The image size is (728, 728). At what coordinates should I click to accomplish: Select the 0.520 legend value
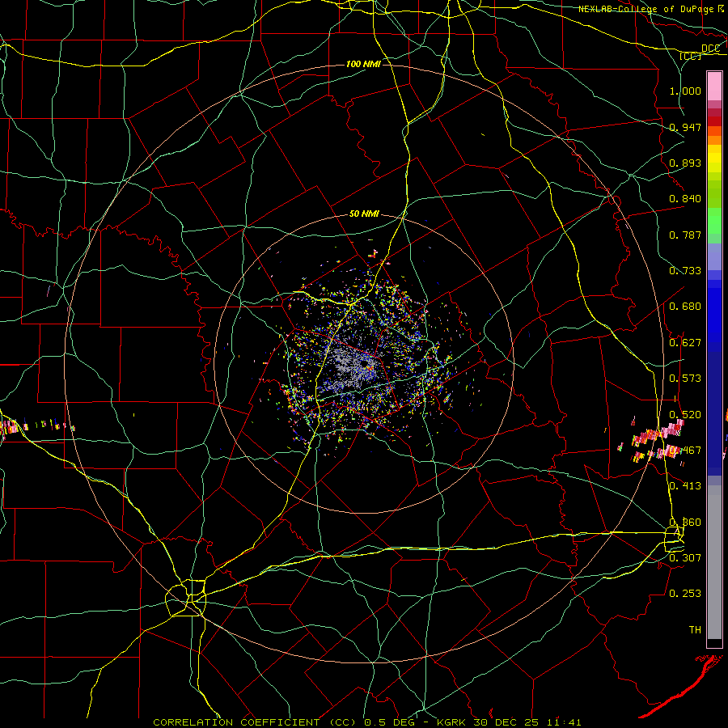click(x=685, y=415)
